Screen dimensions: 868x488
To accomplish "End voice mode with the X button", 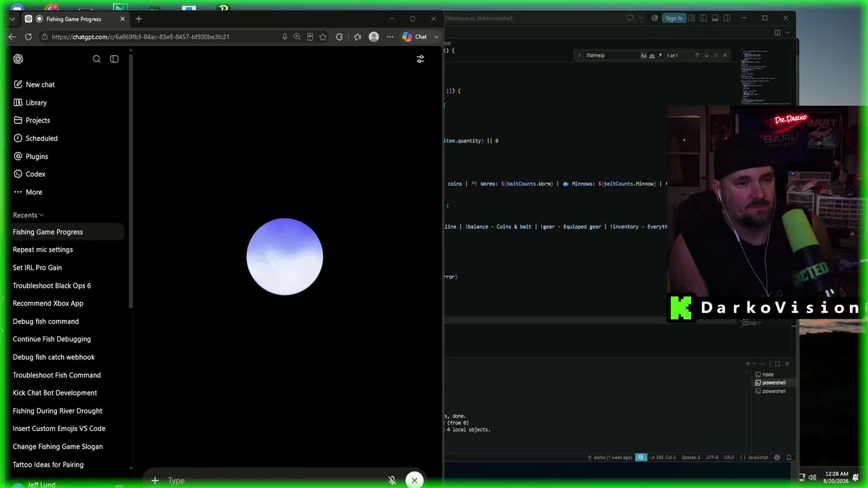I will (414, 481).
